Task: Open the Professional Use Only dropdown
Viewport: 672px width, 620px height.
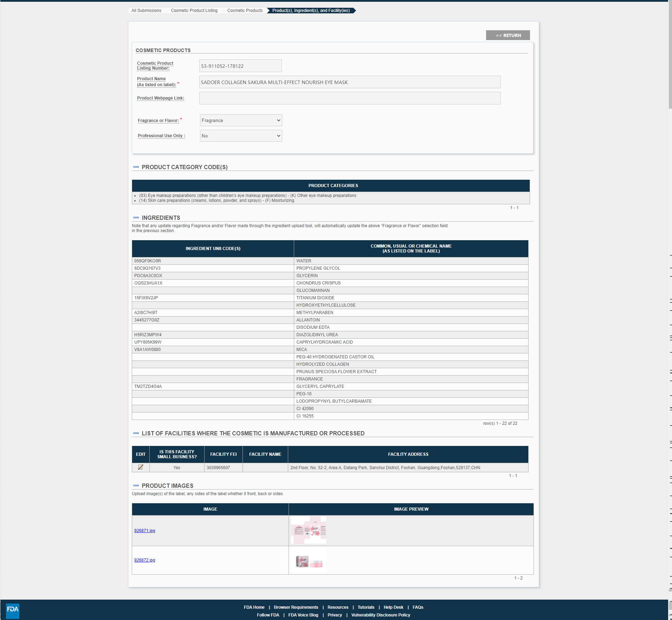Action: point(241,136)
